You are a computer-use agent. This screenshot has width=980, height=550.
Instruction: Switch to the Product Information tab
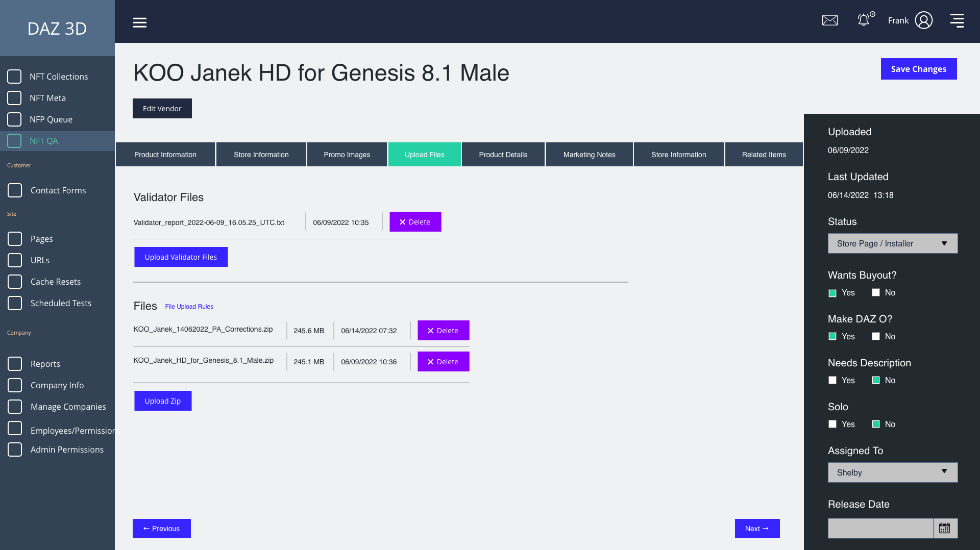pyautogui.click(x=165, y=155)
